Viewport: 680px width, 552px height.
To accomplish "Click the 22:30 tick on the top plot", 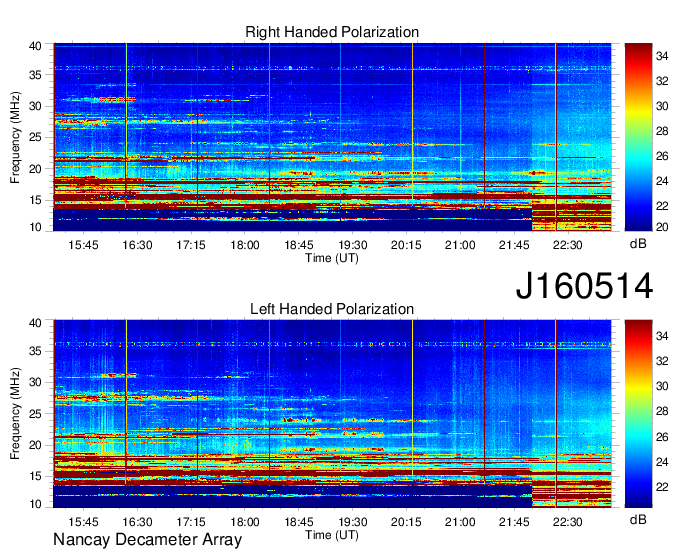I will click(568, 245).
